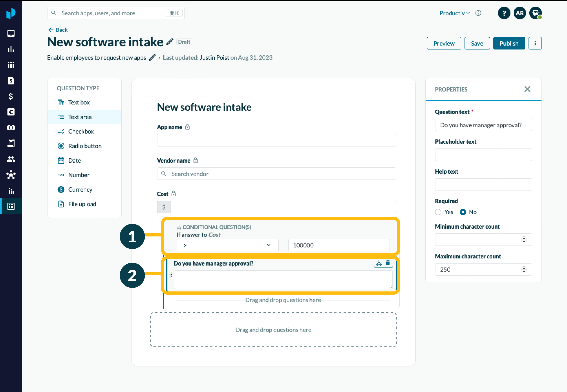The image size is (567, 392).
Task: Choose Checkbox question type
Action: click(81, 131)
